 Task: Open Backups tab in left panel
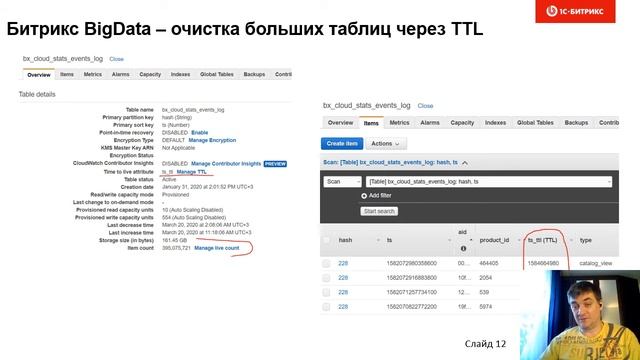click(254, 74)
